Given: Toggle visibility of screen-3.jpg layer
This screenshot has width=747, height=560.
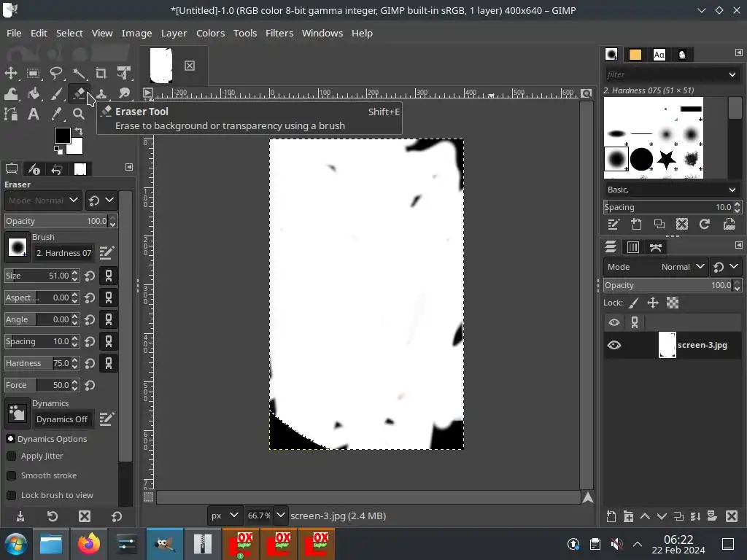Looking at the screenshot, I should (614, 345).
